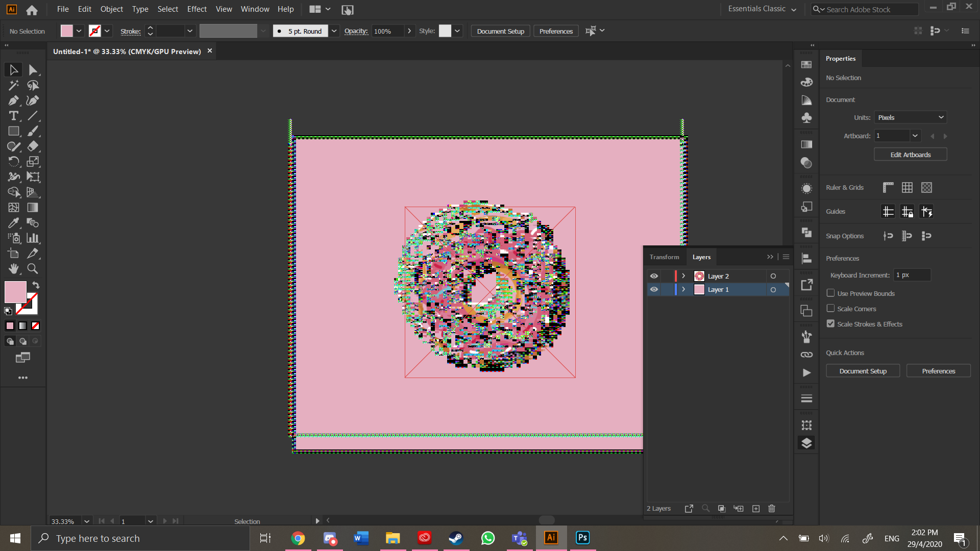Open the Photoshop app from the taskbar
Screen dimensions: 980x551
582,538
